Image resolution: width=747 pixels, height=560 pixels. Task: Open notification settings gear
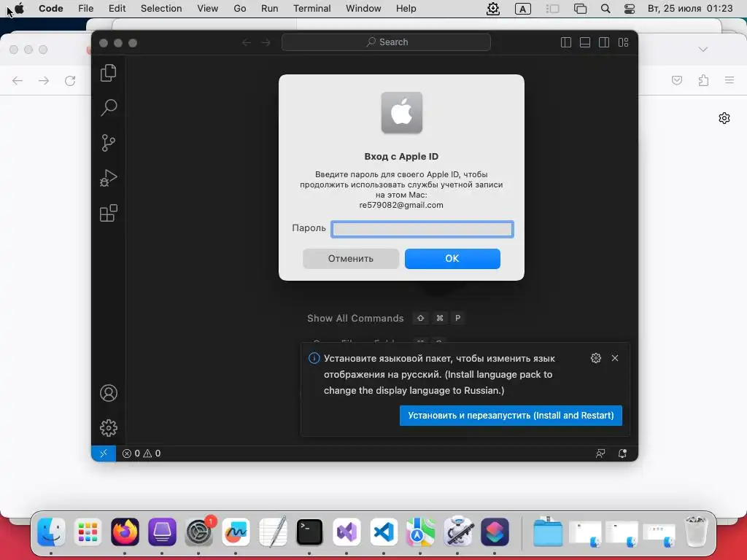point(595,358)
